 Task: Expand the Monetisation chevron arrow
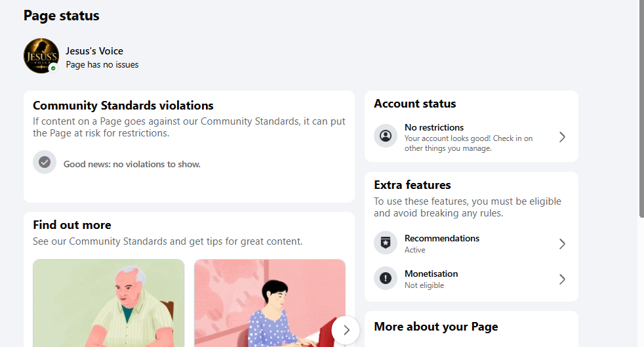pos(562,279)
